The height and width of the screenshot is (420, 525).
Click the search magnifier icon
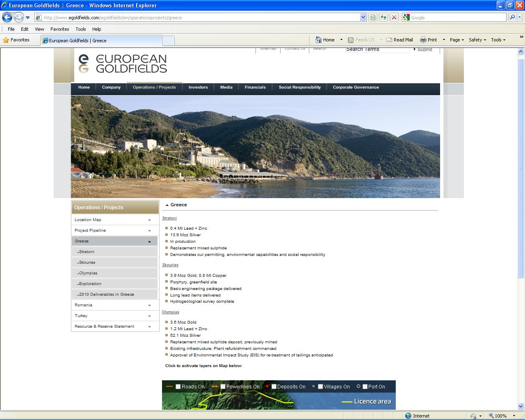click(512, 17)
